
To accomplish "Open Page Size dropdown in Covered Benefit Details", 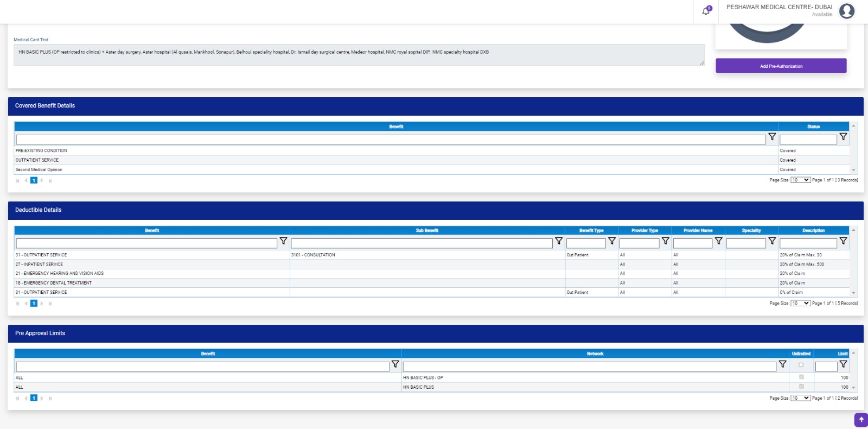I will pos(800,180).
